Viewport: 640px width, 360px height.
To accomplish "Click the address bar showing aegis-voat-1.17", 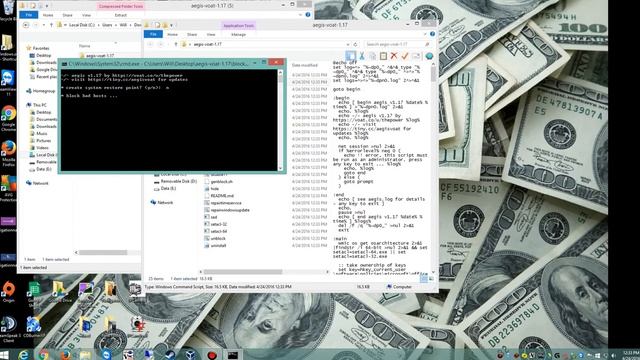I will pyautogui.click(x=264, y=44).
